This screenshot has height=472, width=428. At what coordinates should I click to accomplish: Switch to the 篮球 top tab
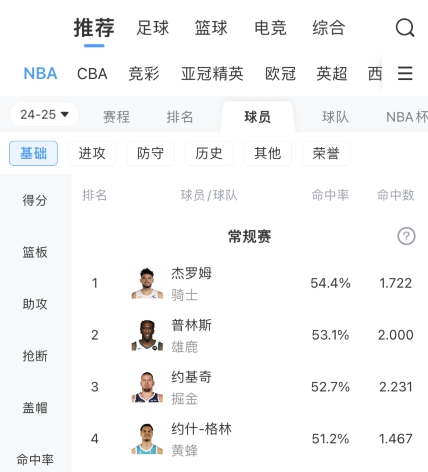click(211, 28)
